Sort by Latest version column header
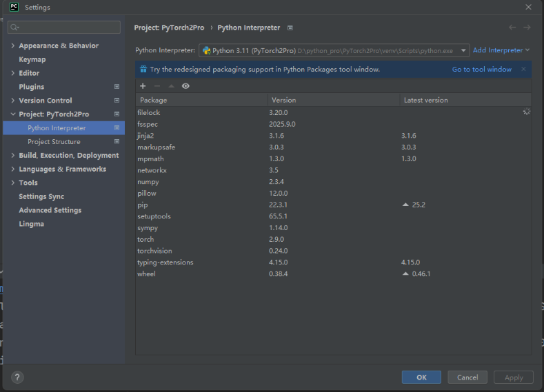The height and width of the screenshot is (392, 544). (465, 100)
